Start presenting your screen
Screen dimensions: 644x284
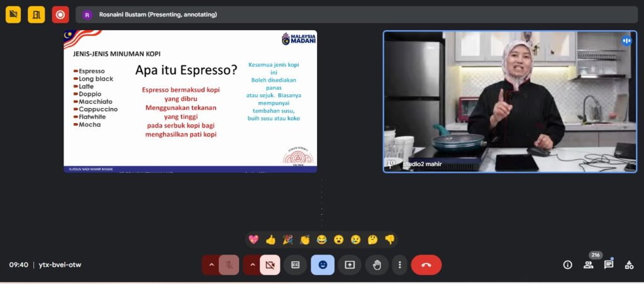(350, 265)
